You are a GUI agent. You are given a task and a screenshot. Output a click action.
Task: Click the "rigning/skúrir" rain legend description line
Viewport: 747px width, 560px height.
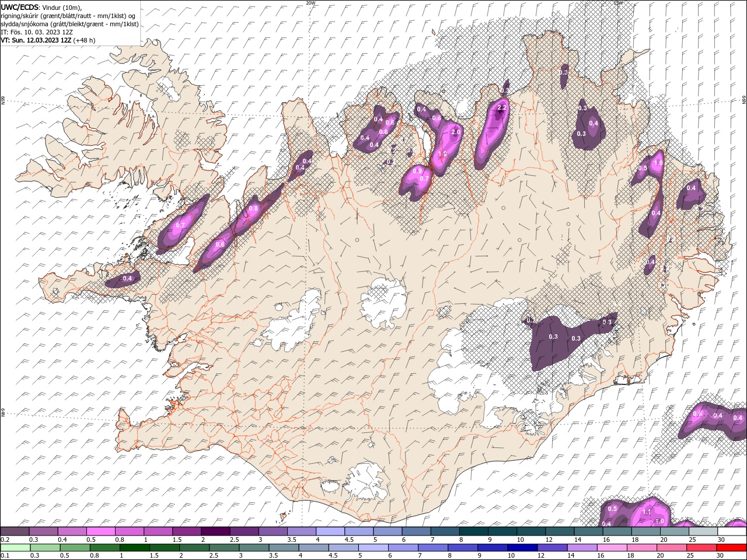click(x=68, y=16)
